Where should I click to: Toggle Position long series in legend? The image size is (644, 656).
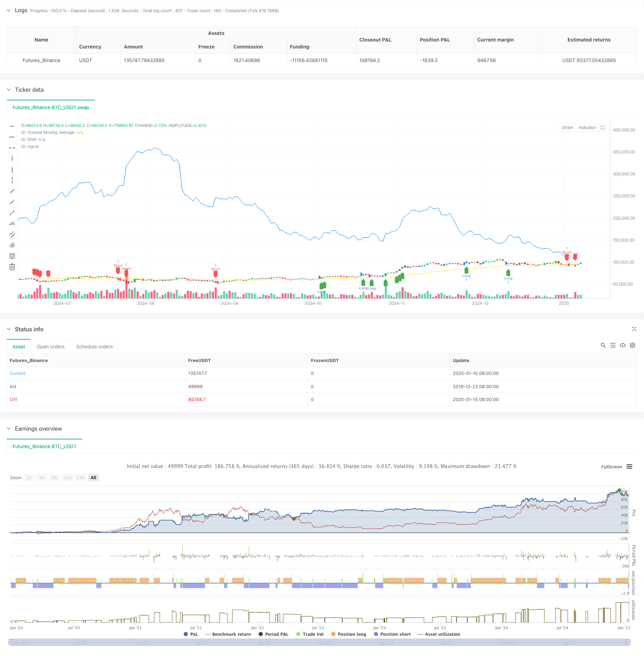pyautogui.click(x=348, y=634)
